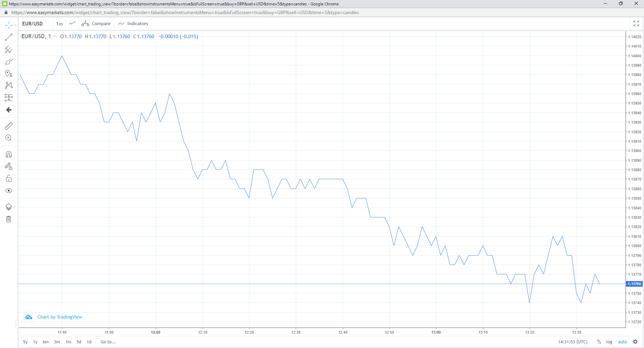
Task: Open the chart style line icon
Action: click(x=72, y=23)
